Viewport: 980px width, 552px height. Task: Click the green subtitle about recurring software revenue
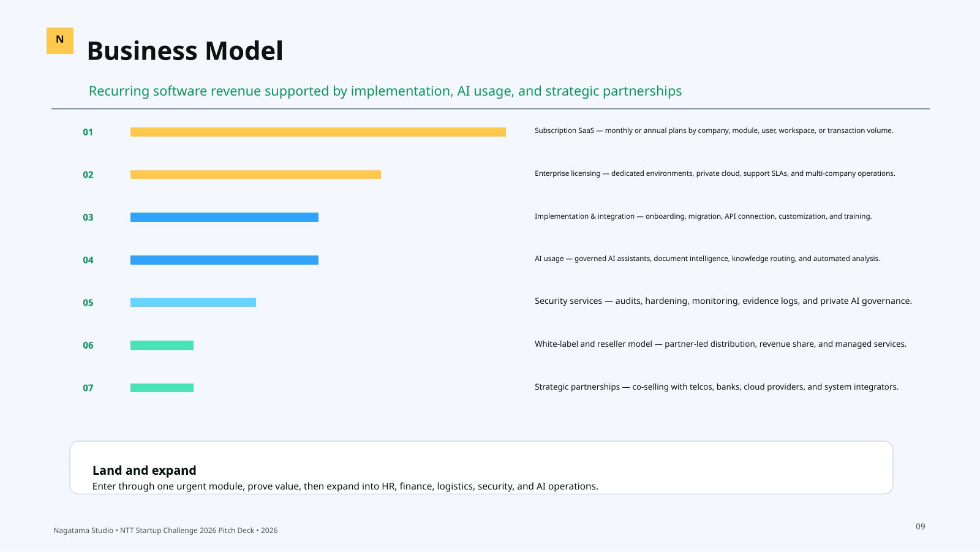pyautogui.click(x=385, y=91)
